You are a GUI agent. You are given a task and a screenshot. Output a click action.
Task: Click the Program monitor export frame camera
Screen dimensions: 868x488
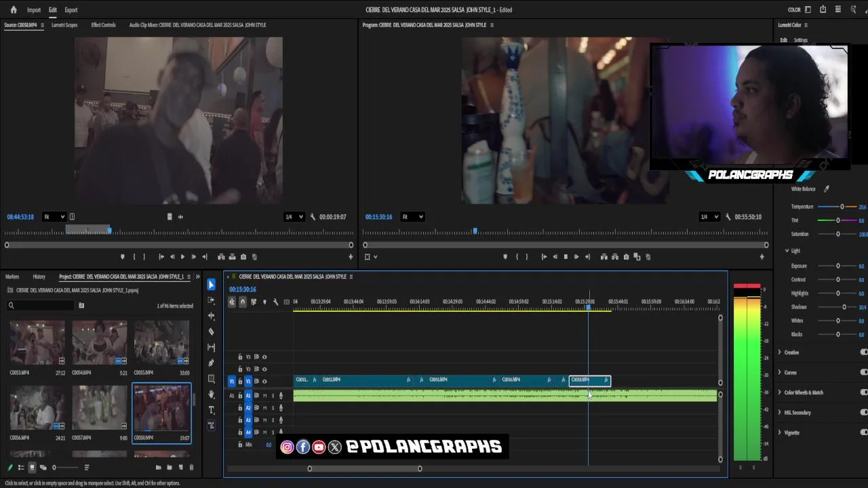tap(626, 257)
